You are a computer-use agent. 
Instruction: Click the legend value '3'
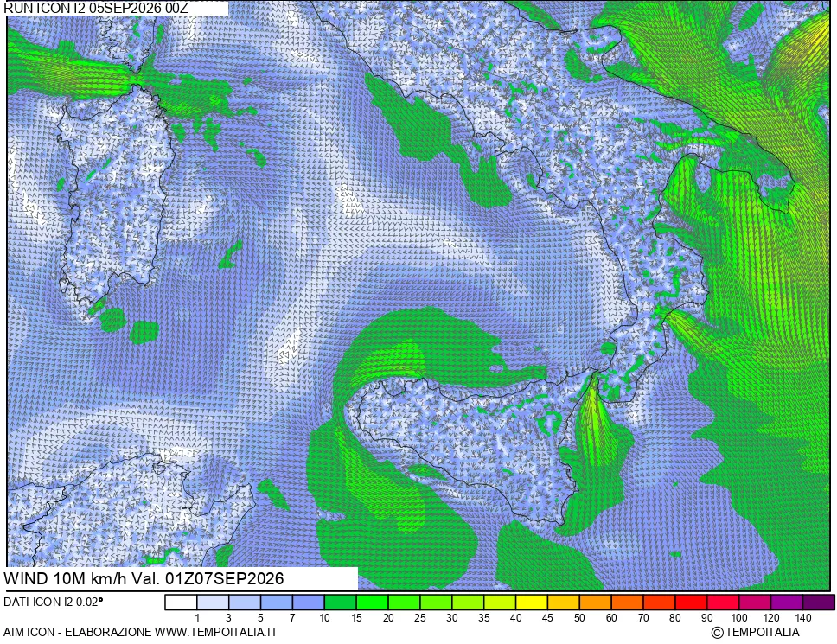[228, 618]
